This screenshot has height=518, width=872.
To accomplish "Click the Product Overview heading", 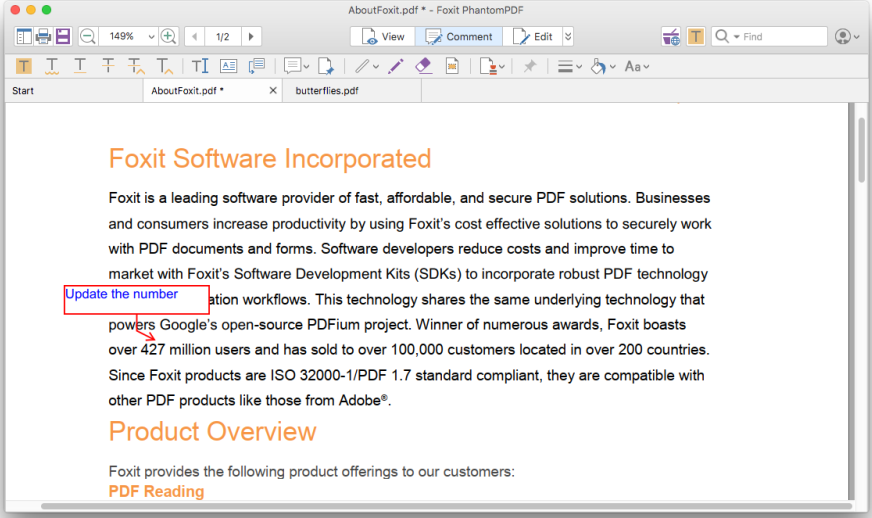I will tap(212, 432).
